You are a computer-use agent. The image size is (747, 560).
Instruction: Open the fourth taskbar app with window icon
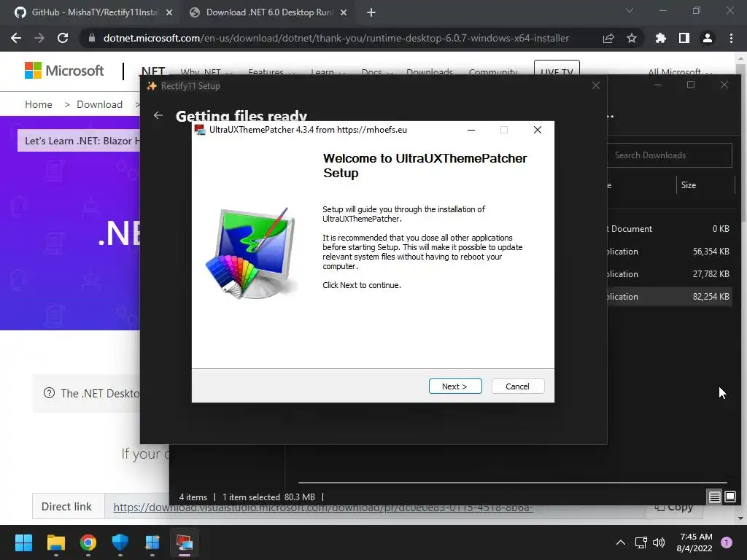[152, 542]
